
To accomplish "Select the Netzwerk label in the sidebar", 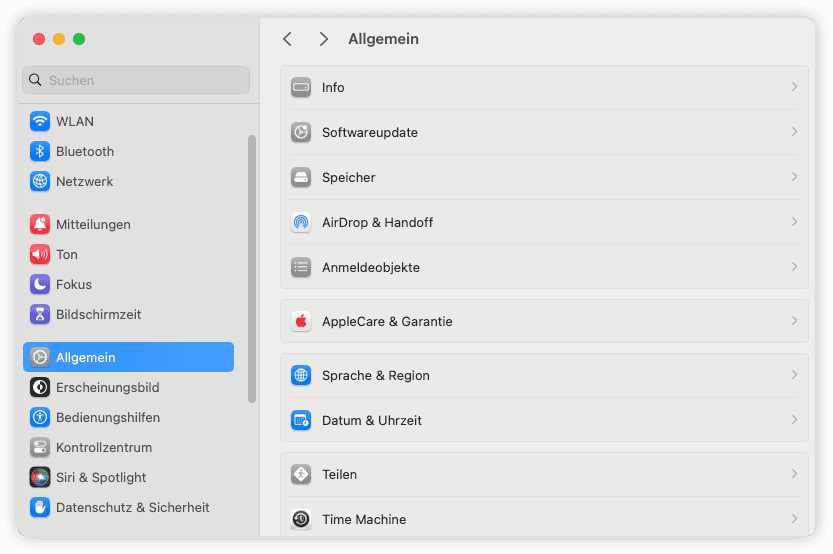I will (x=84, y=182).
